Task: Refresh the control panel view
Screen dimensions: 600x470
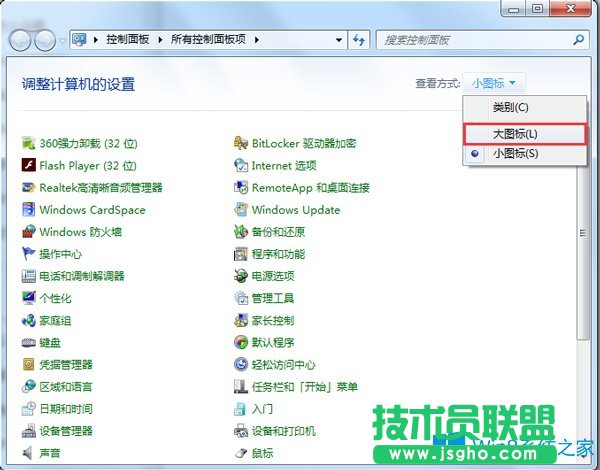Action: click(359, 40)
